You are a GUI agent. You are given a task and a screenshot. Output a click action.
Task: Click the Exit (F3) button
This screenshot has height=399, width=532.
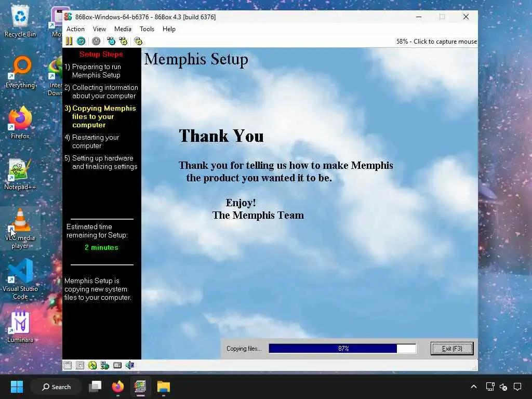click(452, 349)
